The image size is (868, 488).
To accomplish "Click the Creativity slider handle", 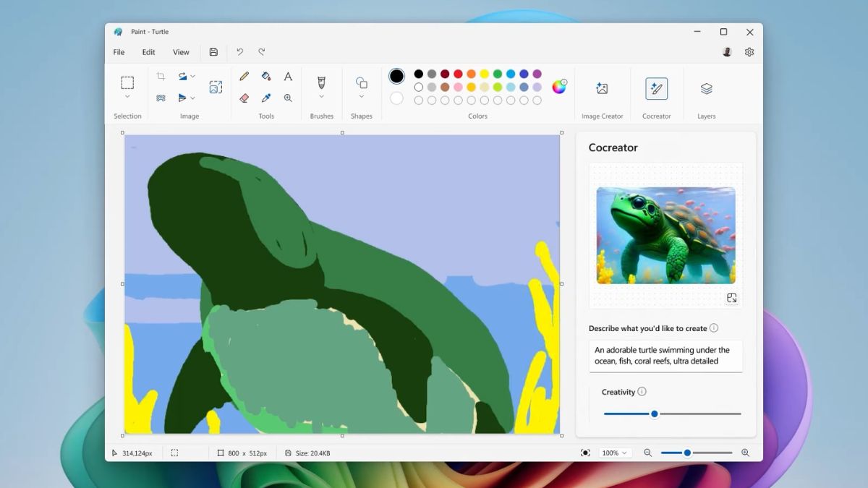I will 654,414.
